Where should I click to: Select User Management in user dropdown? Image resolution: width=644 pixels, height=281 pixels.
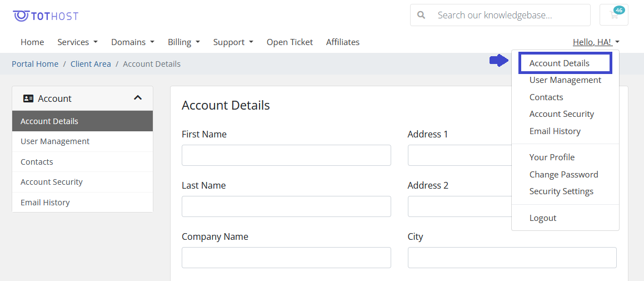click(565, 80)
